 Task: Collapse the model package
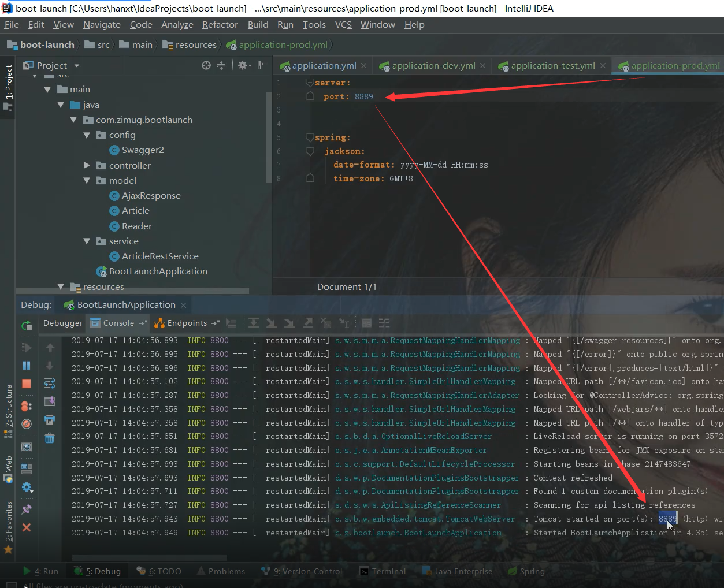pyautogui.click(x=87, y=181)
